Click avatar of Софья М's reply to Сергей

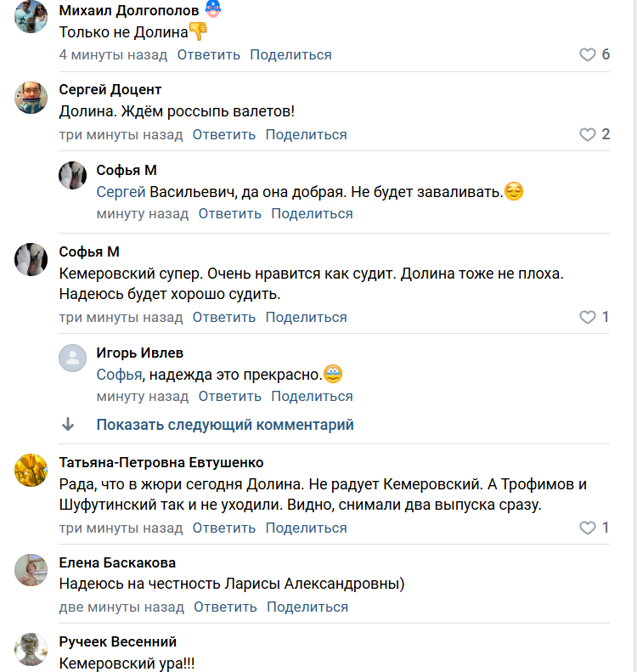(x=73, y=176)
